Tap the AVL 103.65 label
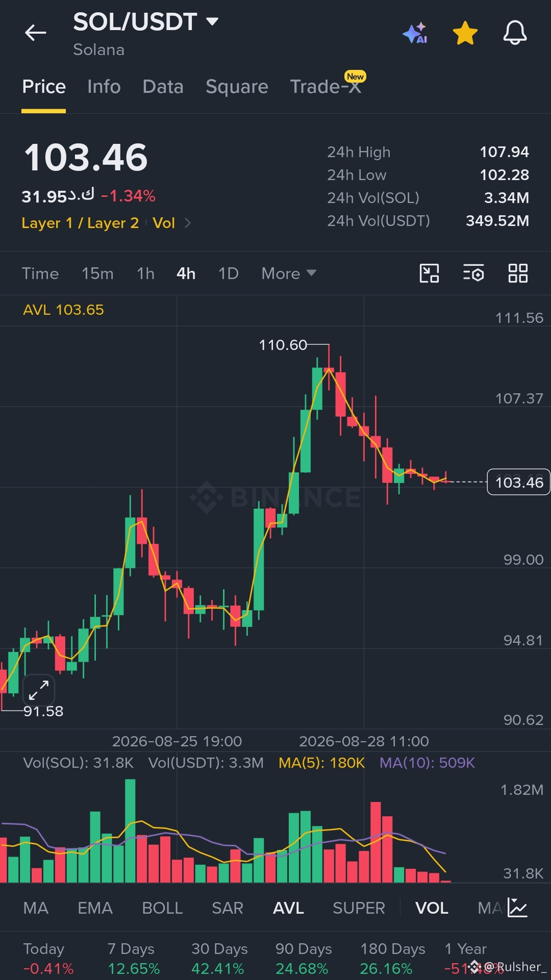Image resolution: width=551 pixels, height=980 pixels. click(x=63, y=310)
